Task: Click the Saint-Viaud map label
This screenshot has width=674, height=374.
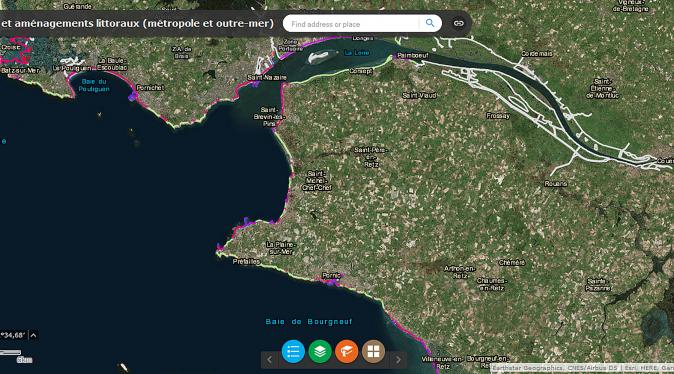Action: [x=420, y=95]
